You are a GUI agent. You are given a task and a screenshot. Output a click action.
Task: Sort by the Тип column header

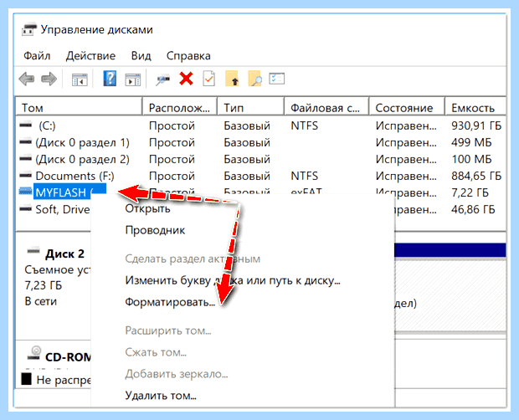click(251, 107)
